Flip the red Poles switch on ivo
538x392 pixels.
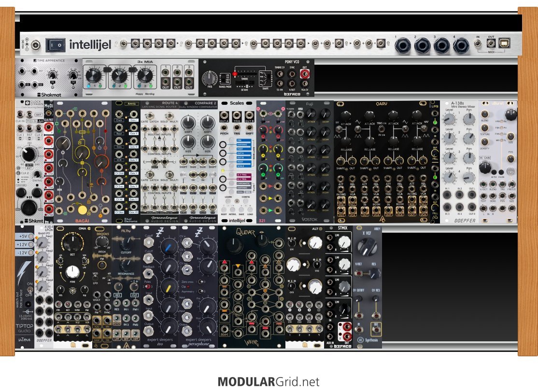point(148,286)
